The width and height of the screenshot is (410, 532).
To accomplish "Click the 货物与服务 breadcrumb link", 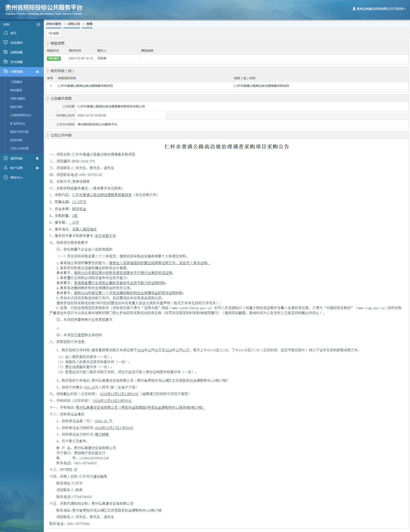I will 54,24.
